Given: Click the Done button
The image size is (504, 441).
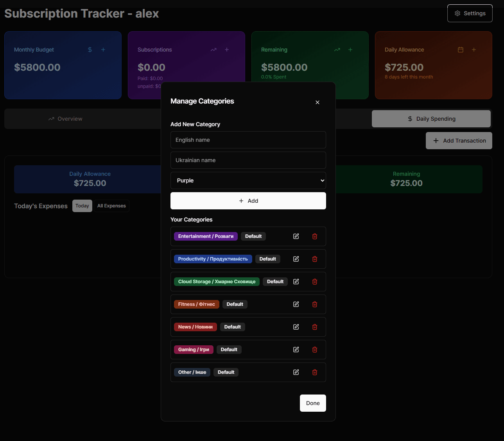Looking at the screenshot, I should point(312,403).
